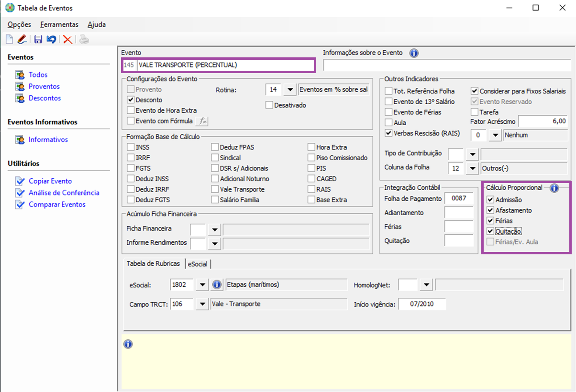This screenshot has width=576, height=392.
Task: Click the Save floppy disk icon
Action: [38, 40]
